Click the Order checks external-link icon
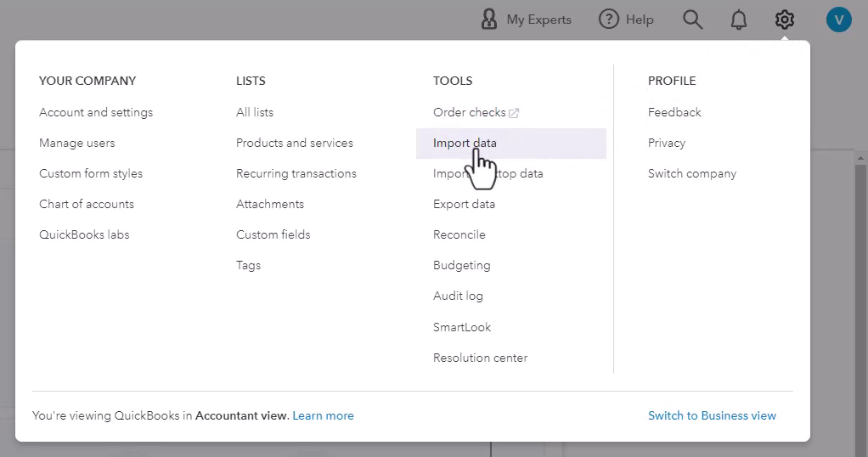 click(514, 113)
